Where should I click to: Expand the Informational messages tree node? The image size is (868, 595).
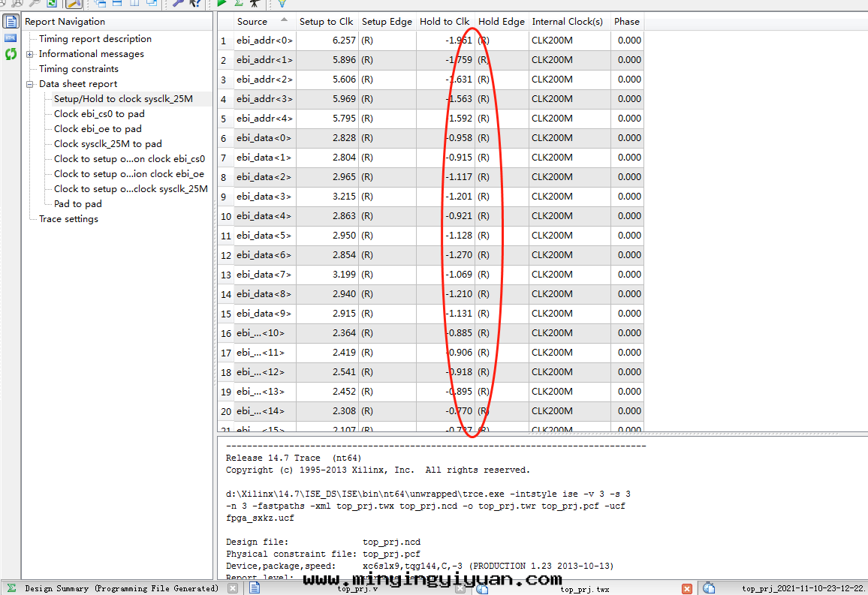click(x=30, y=54)
